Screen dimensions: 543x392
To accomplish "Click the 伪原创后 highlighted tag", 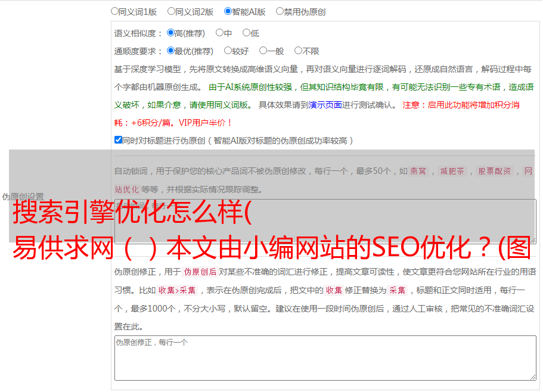I will tap(200, 272).
